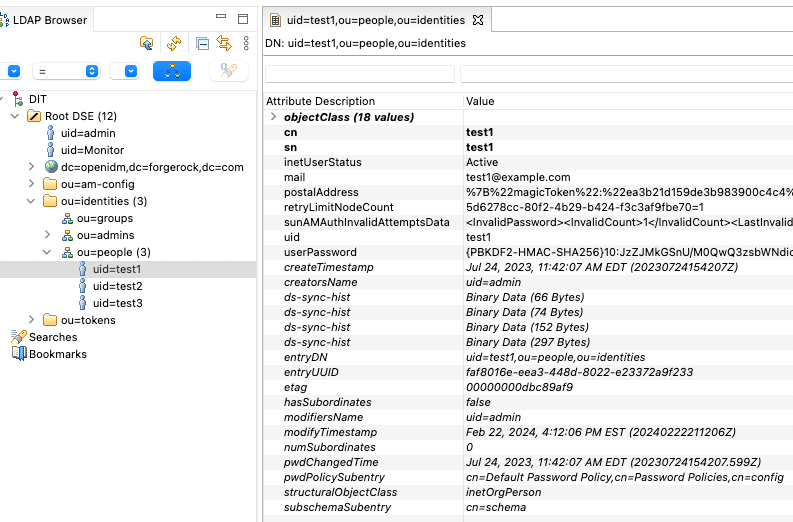
Task: Sort by Value column header
Action: click(480, 101)
